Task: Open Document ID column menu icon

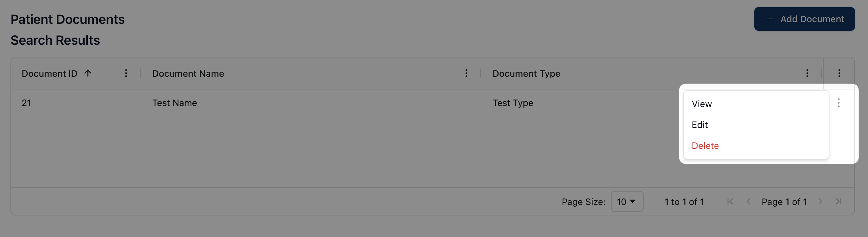Action: 126,73
